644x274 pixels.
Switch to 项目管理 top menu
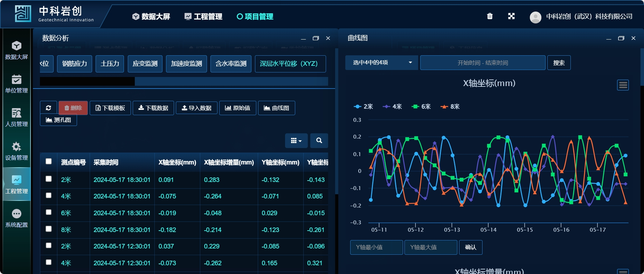[255, 16]
